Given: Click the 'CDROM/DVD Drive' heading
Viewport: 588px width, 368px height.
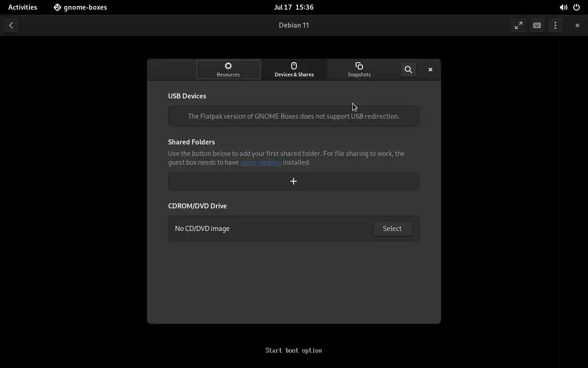Looking at the screenshot, I should (x=198, y=206).
